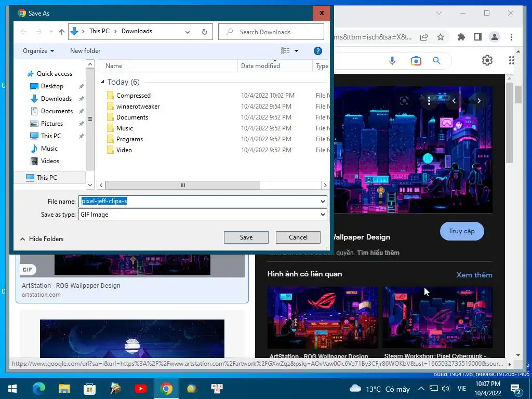
Task: Click the Save button
Action: 246,237
